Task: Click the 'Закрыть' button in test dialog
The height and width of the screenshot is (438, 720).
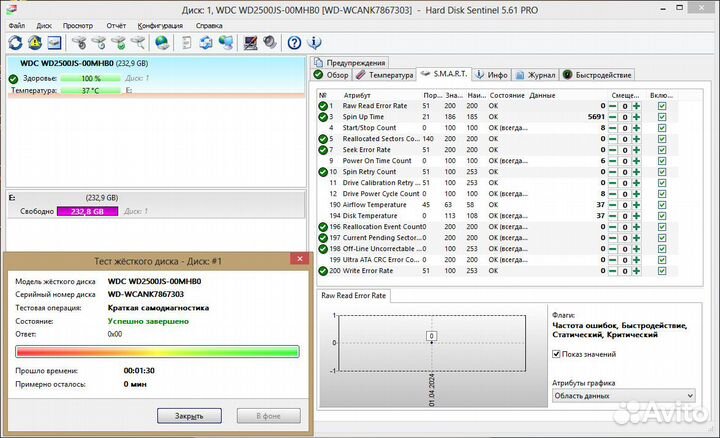Action: coord(190,415)
